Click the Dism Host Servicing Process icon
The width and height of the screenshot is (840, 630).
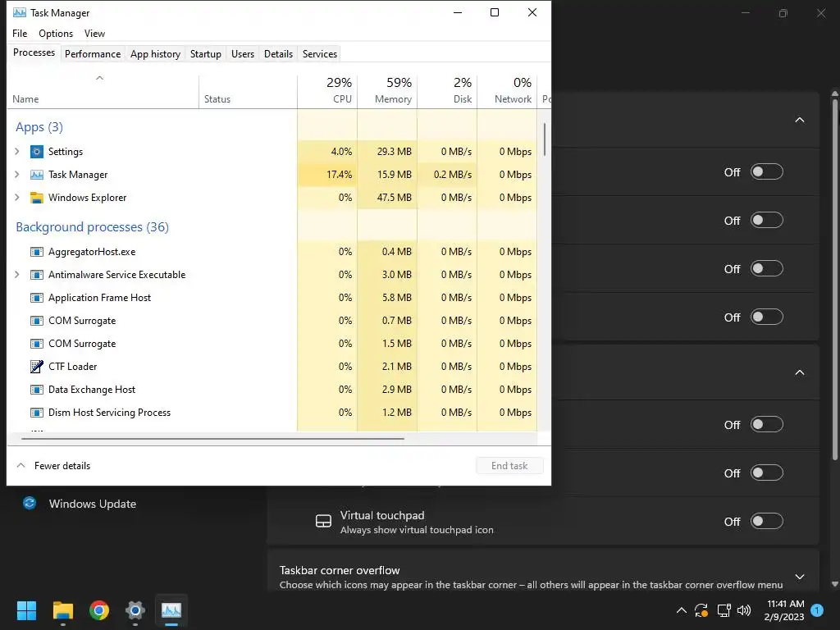[x=36, y=413]
